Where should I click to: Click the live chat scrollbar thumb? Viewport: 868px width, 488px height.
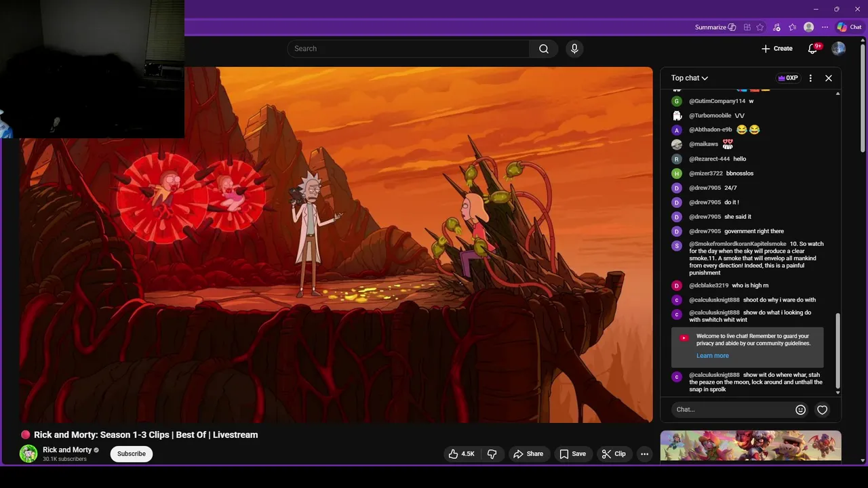pos(838,350)
